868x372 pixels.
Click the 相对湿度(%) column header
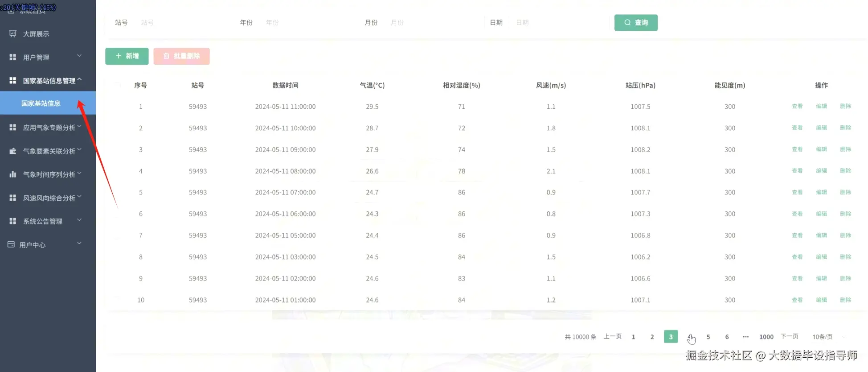coord(462,85)
